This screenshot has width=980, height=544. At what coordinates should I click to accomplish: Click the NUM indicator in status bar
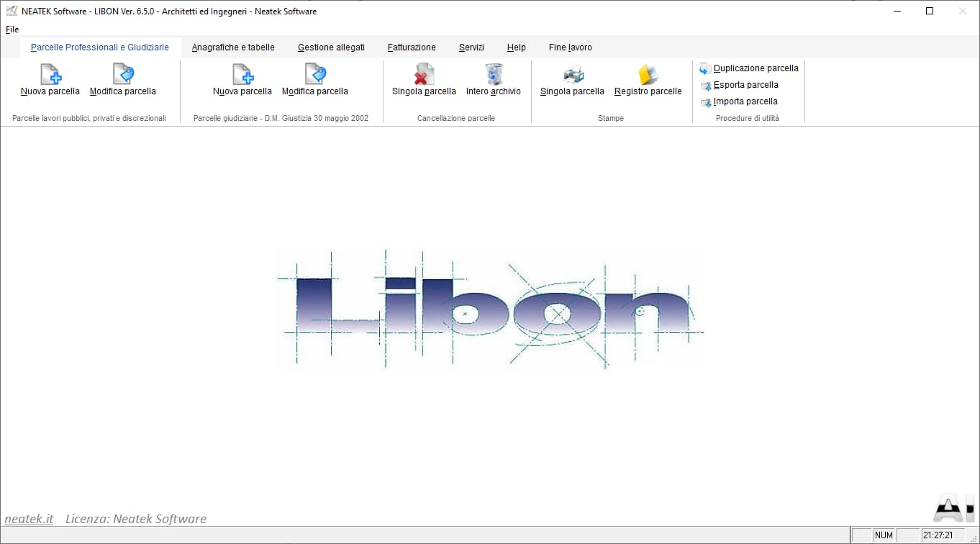point(884,535)
